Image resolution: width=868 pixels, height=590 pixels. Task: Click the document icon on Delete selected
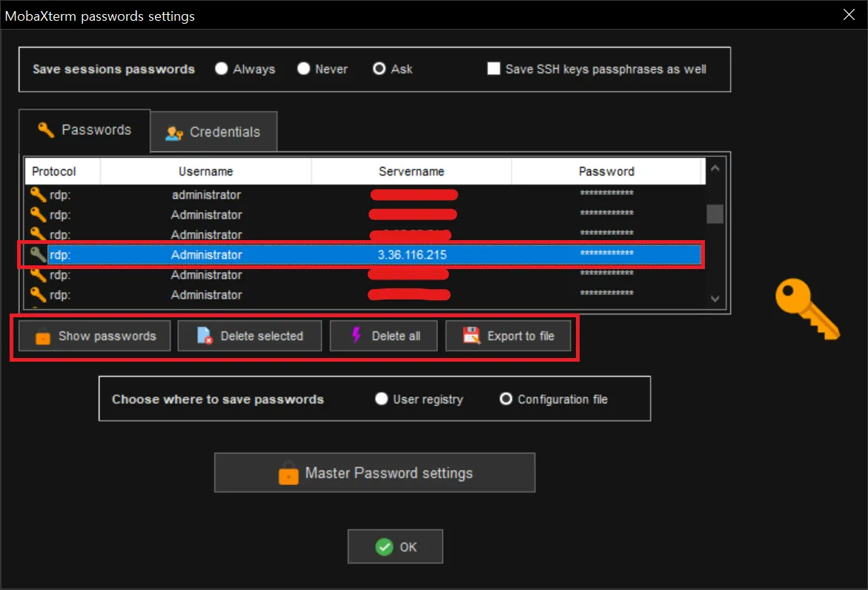click(x=205, y=336)
